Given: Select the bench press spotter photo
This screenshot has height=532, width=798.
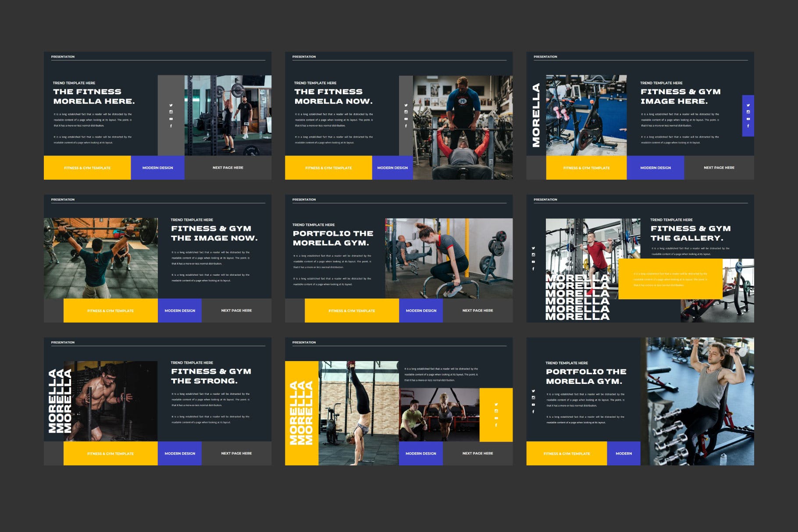Looking at the screenshot, I should pos(463,128).
